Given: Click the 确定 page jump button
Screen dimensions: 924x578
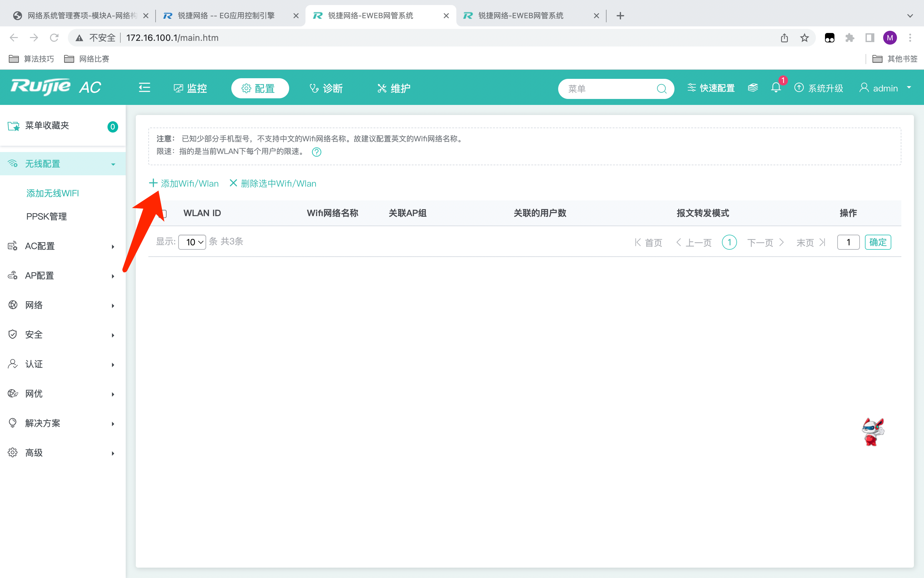Looking at the screenshot, I should pyautogui.click(x=877, y=242).
